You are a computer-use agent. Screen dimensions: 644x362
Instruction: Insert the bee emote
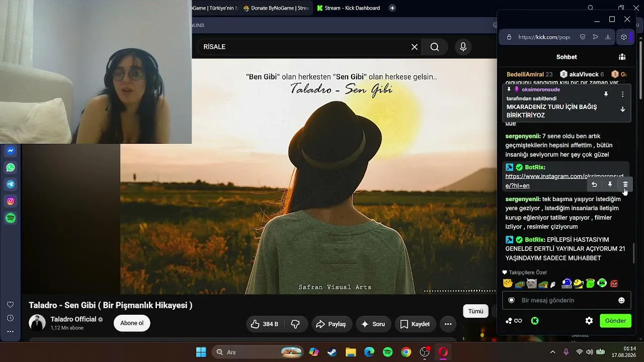578,284
